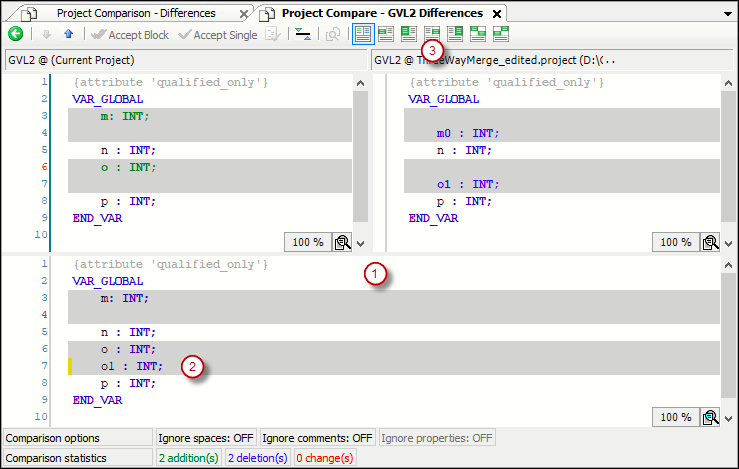Click the blue up arrow for previous difference

coord(68,34)
